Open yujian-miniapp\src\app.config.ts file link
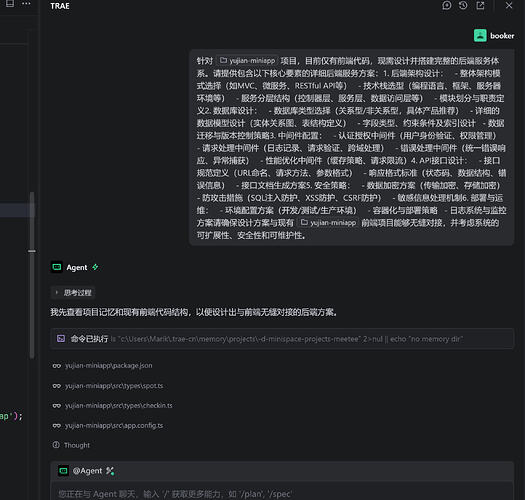Screen dimensions: 525x500 (114, 426)
